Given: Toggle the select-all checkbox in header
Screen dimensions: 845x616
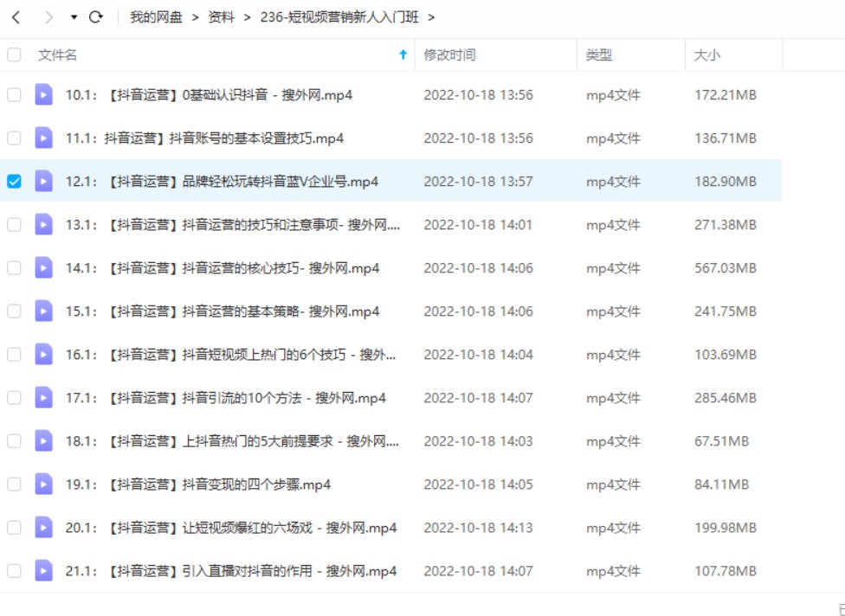Looking at the screenshot, I should [14, 55].
